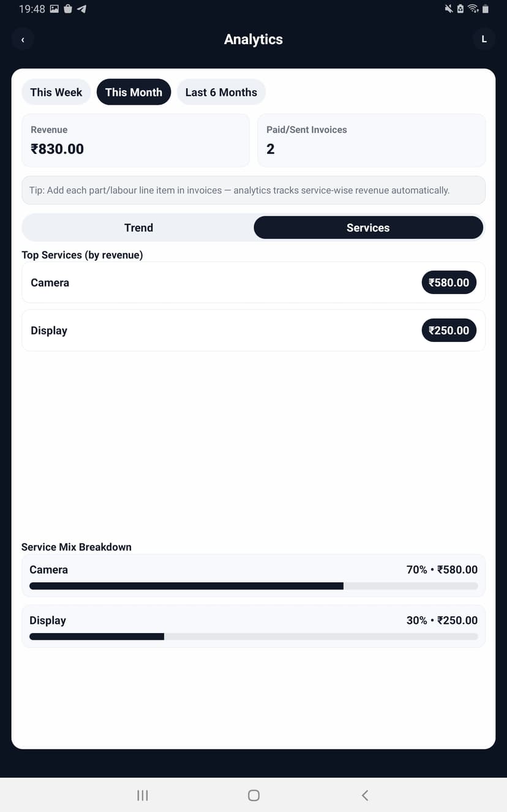
Task: Switch to the Services view
Action: click(x=368, y=227)
